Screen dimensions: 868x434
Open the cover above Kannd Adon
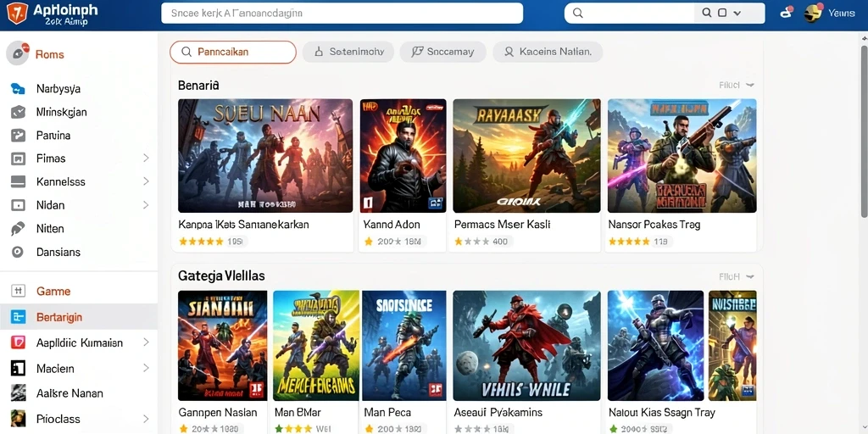point(403,156)
